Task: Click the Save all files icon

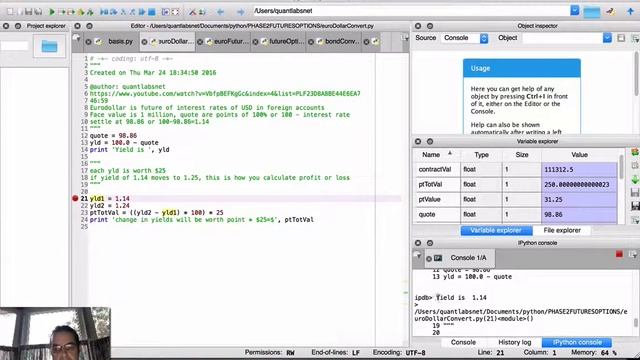Action: click(x=38, y=12)
